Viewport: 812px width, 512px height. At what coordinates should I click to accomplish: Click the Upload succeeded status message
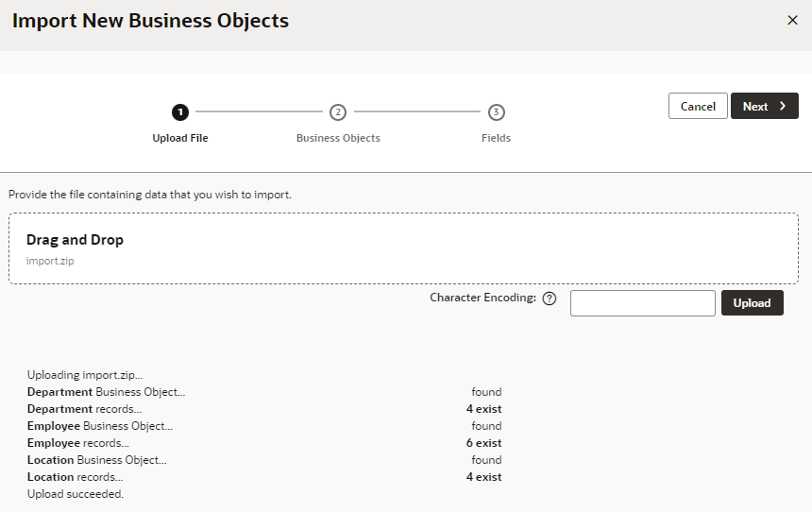(x=76, y=494)
